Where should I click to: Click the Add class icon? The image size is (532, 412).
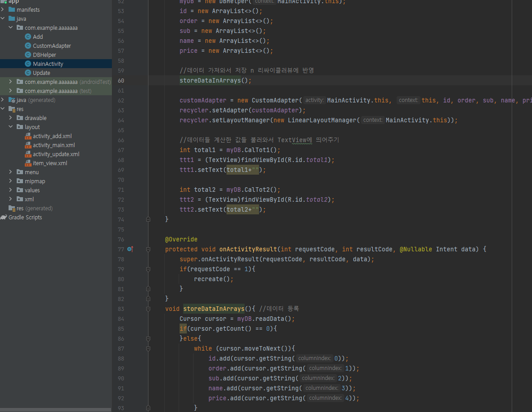click(28, 37)
